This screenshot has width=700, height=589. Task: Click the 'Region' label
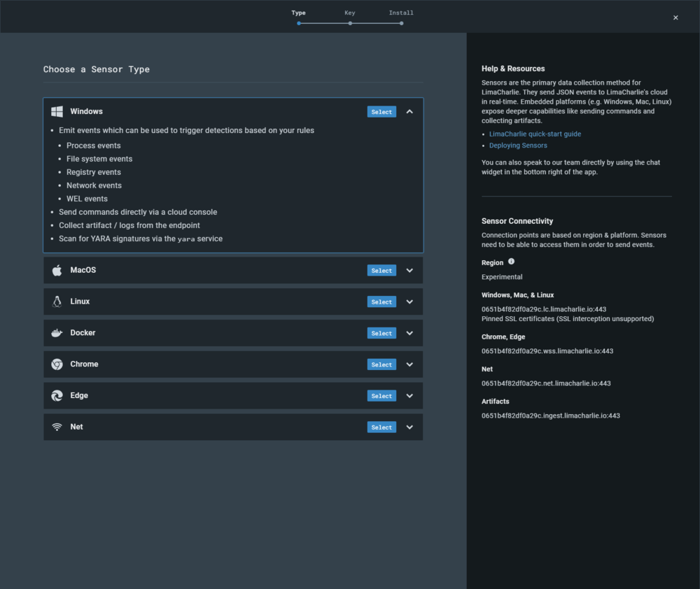(492, 263)
